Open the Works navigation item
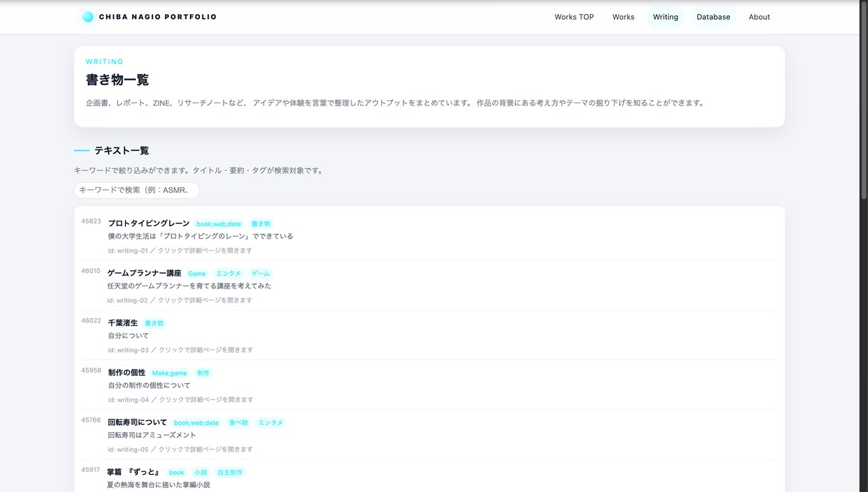Screen dimensions: 868x492 click(623, 17)
